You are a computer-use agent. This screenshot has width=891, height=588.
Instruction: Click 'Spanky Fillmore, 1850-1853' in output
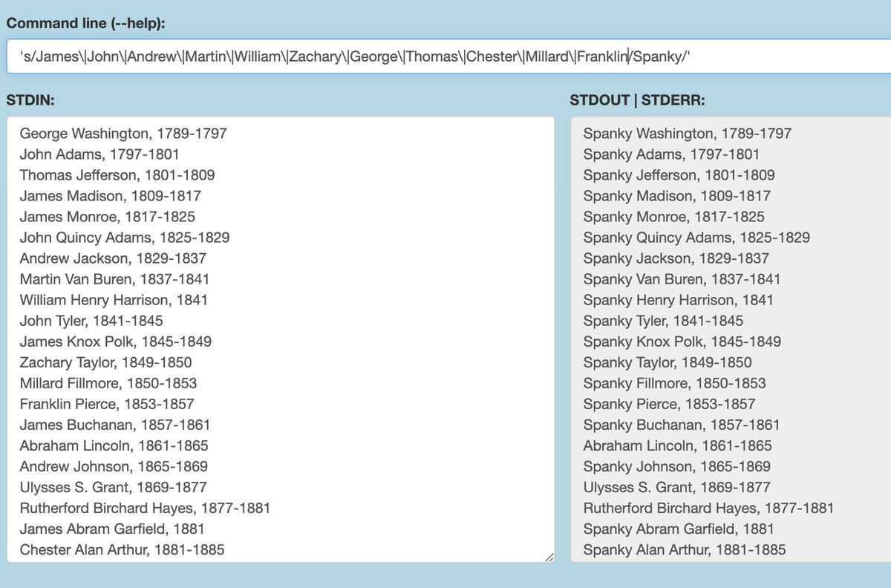click(x=675, y=383)
